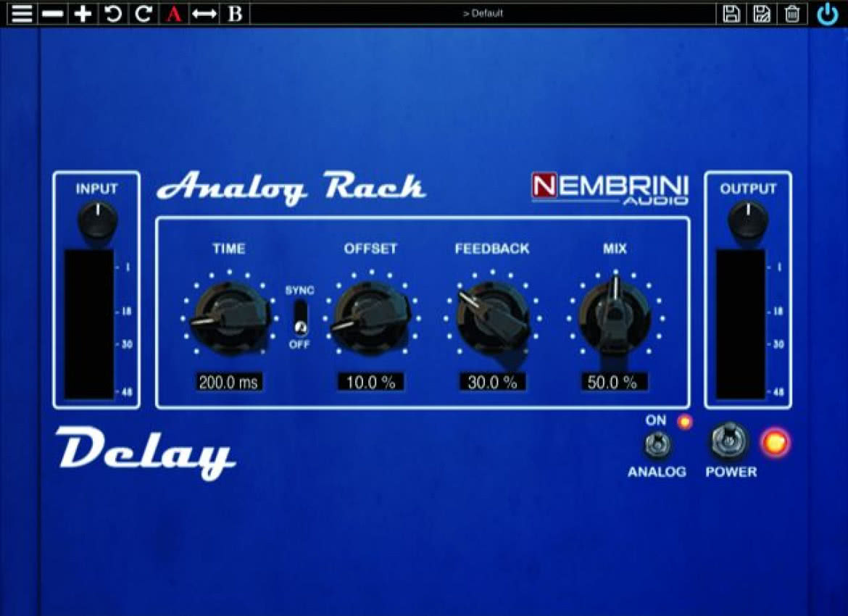Click the Save As floppy icon
The width and height of the screenshot is (848, 616).
click(x=762, y=14)
